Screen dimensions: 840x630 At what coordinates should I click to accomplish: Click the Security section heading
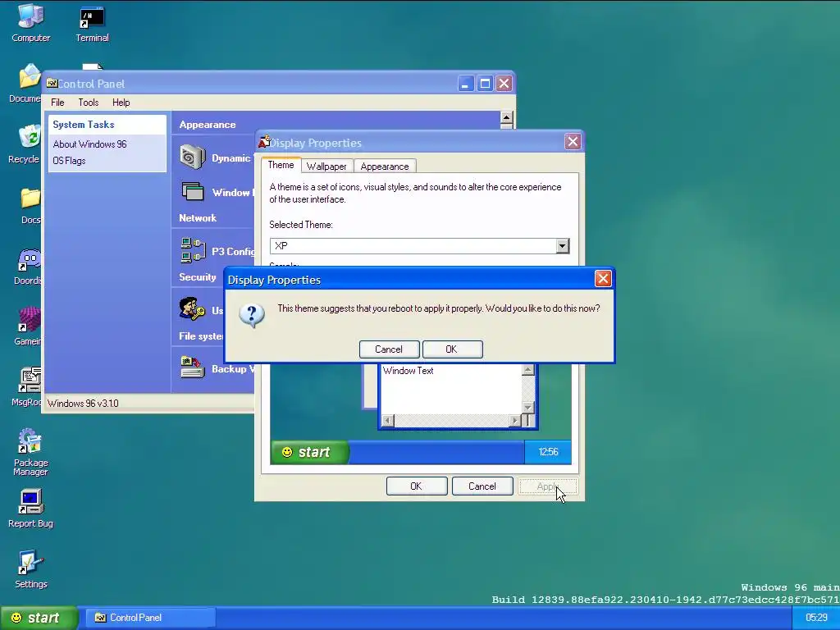coord(197,277)
